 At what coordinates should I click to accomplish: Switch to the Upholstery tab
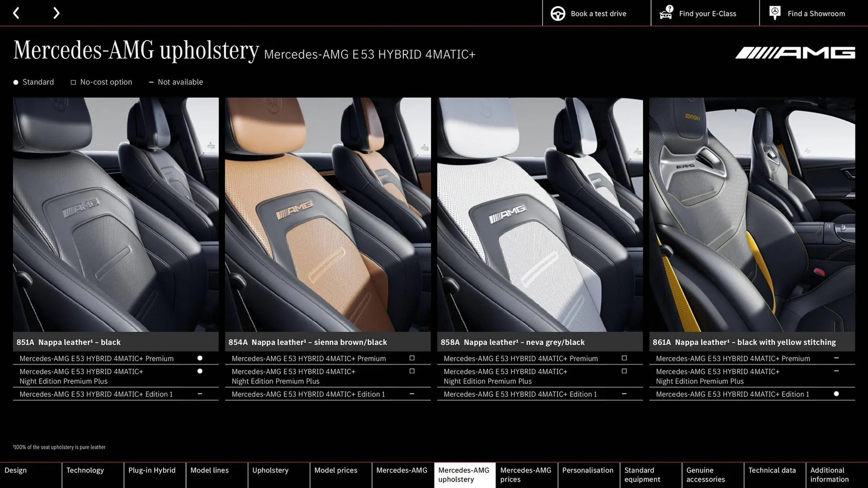click(x=270, y=470)
